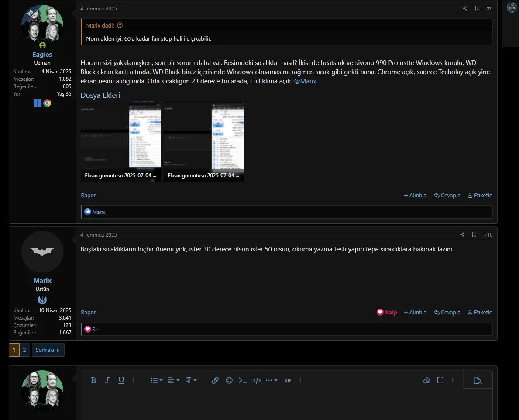Open permalink #9
The width and height of the screenshot is (519, 420).
(x=490, y=8)
